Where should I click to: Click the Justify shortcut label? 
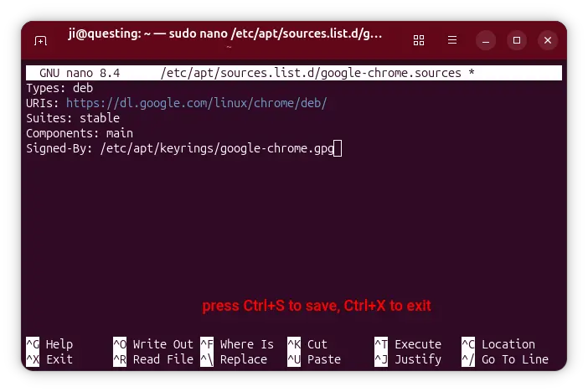pyautogui.click(x=417, y=359)
